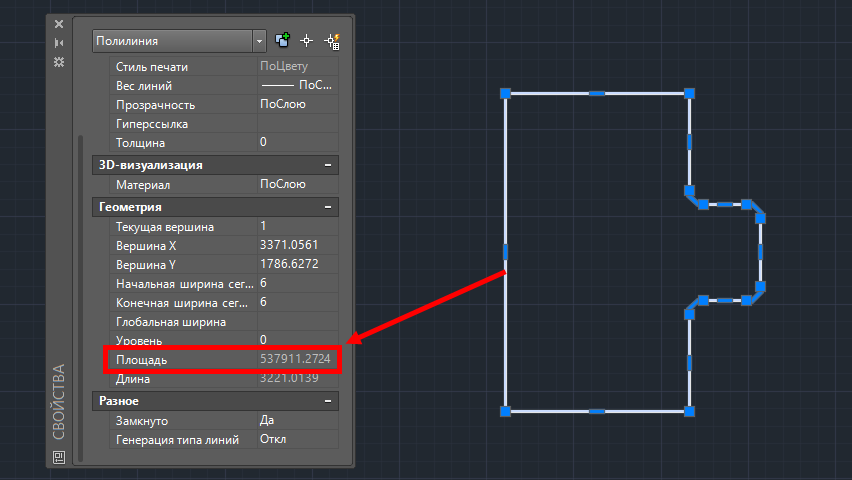Toggle Генерация типа линий value Откл
Image resolution: width=852 pixels, height=480 pixels.
(297, 439)
